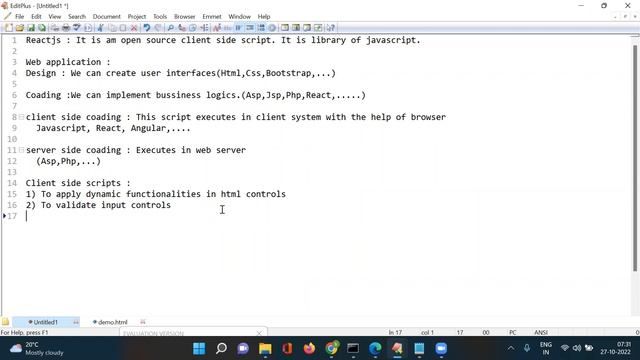Image resolution: width=640 pixels, height=360 pixels.
Task: Open the Help menu
Action: point(264,17)
